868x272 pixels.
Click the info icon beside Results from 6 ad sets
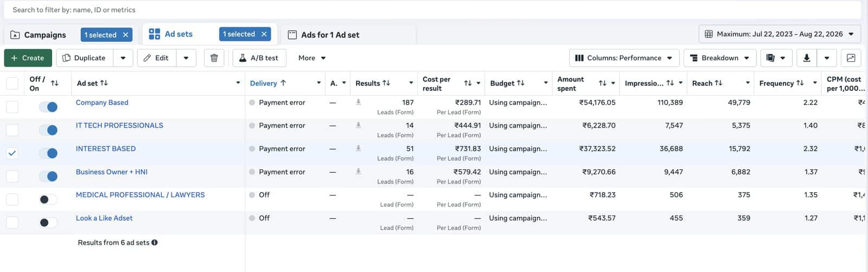[x=155, y=243]
